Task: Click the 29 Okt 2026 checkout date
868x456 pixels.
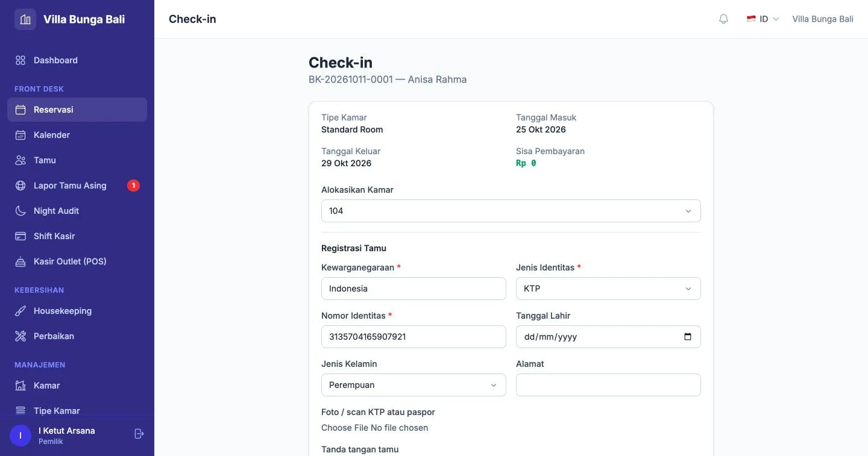Action: [x=346, y=163]
